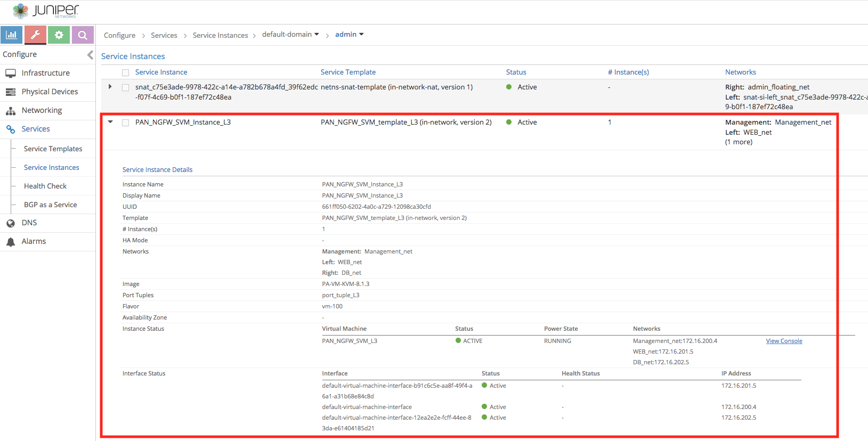
Task: Click the UUID value 661ff050-6202-4a0c
Action: [x=376, y=207]
